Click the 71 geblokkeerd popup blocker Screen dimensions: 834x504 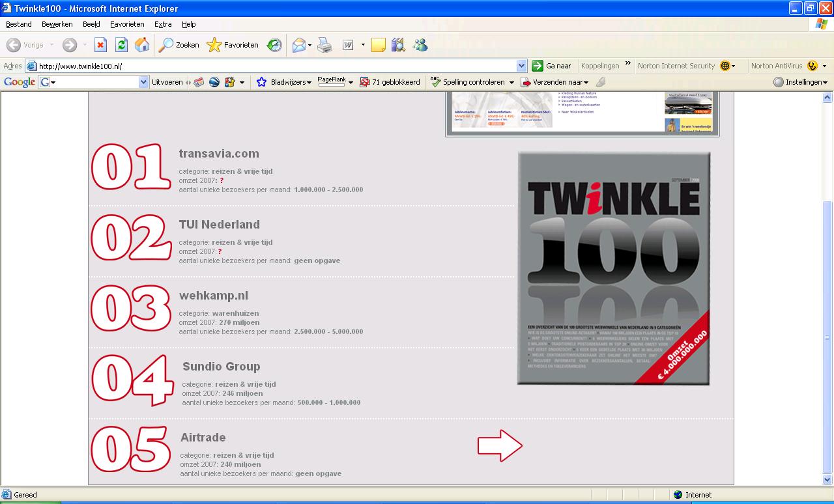tap(390, 82)
